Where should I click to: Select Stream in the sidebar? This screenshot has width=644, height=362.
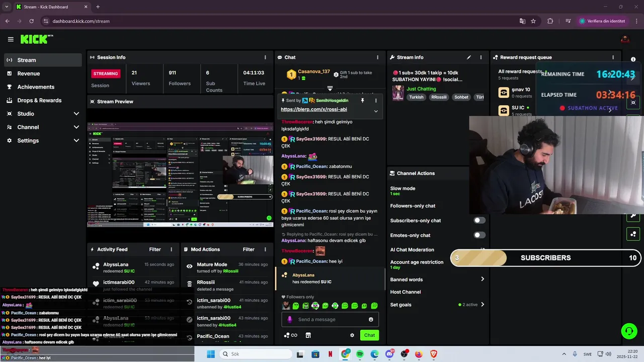pyautogui.click(x=42, y=60)
